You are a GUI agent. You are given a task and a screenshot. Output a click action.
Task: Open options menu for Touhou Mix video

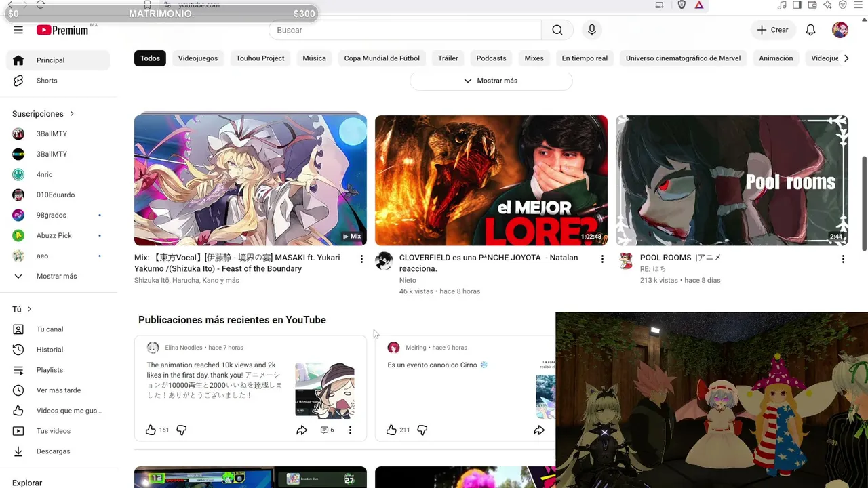point(361,259)
